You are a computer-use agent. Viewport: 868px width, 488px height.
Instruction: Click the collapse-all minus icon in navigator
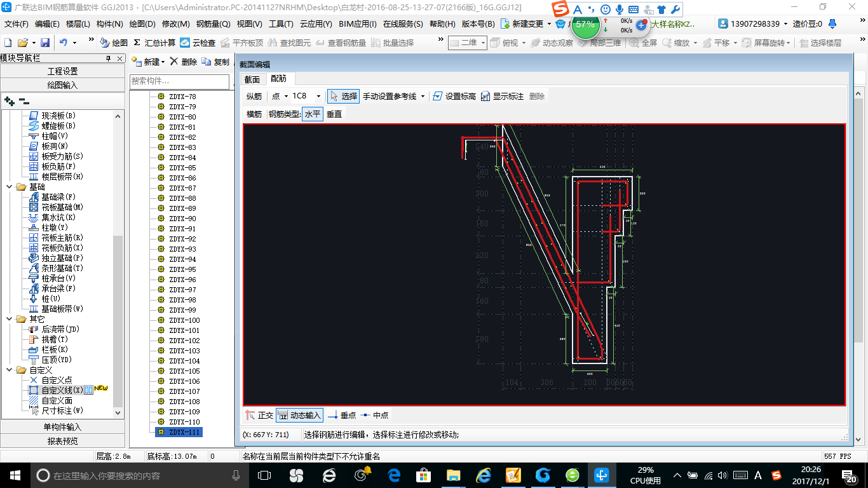(x=24, y=100)
